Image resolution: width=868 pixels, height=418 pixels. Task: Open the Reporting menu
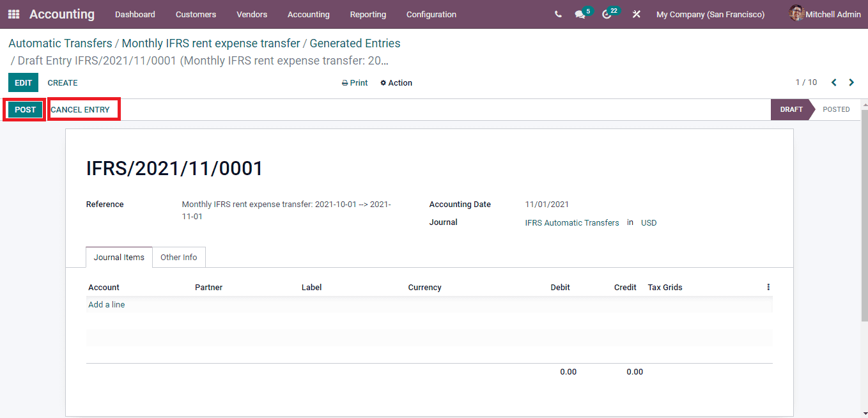tap(368, 14)
